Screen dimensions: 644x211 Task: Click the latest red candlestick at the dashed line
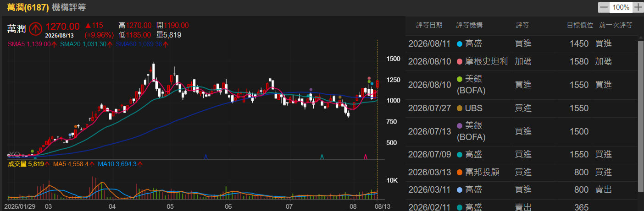(x=377, y=84)
